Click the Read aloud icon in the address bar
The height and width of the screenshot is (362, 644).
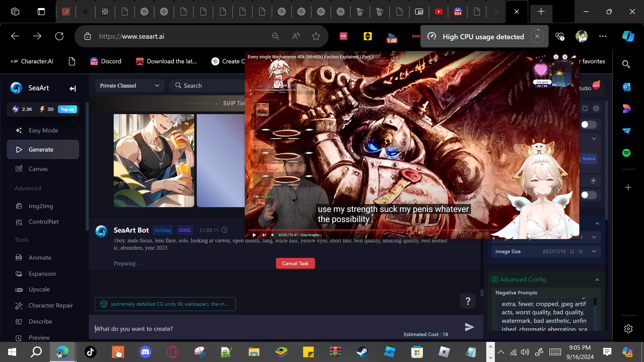296,36
